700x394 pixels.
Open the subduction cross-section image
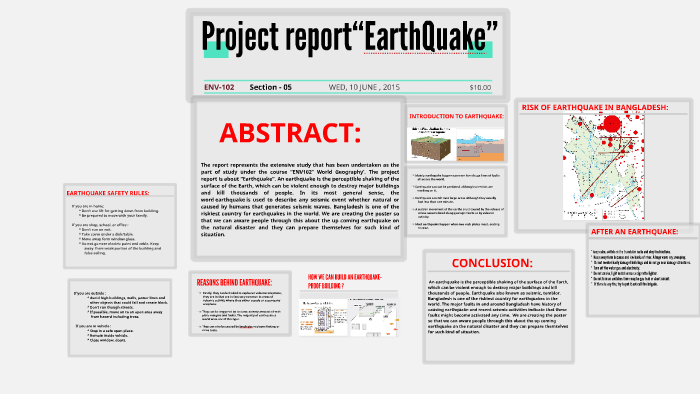[480, 145]
